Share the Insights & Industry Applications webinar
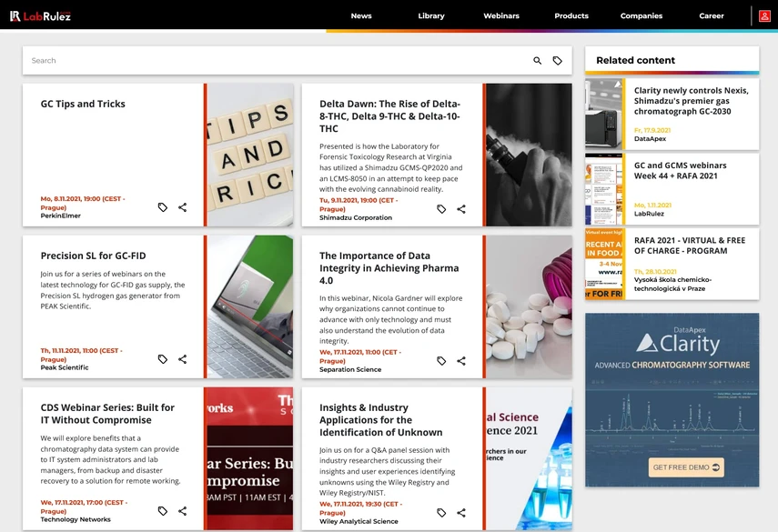 click(x=461, y=513)
